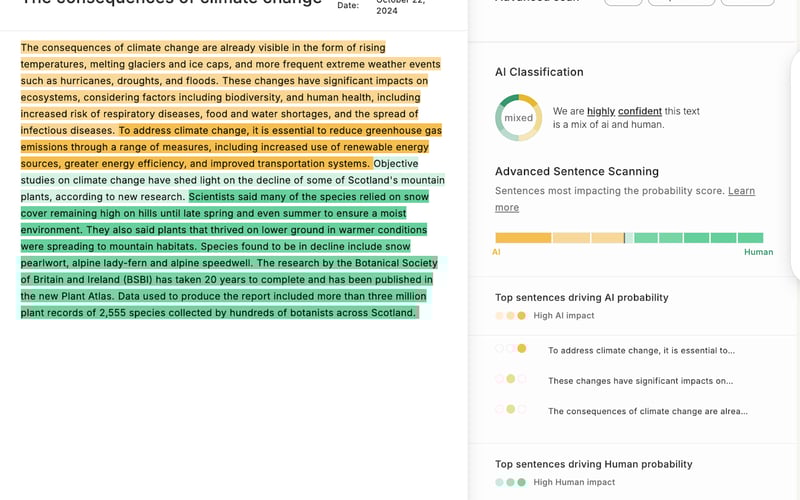This screenshot has height=500, width=800.
Task: Select the rightmost green segment of scan bar
Action: [750, 238]
